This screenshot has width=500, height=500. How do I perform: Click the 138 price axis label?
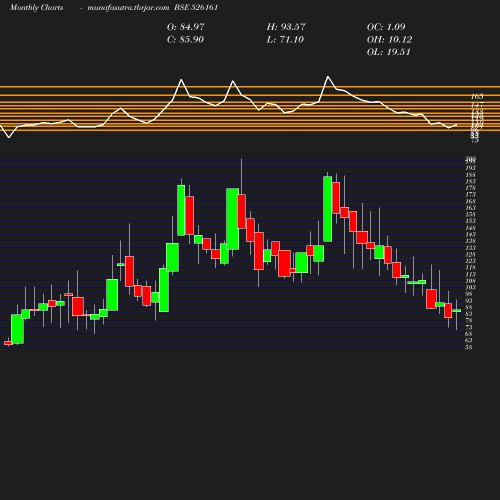471,241
